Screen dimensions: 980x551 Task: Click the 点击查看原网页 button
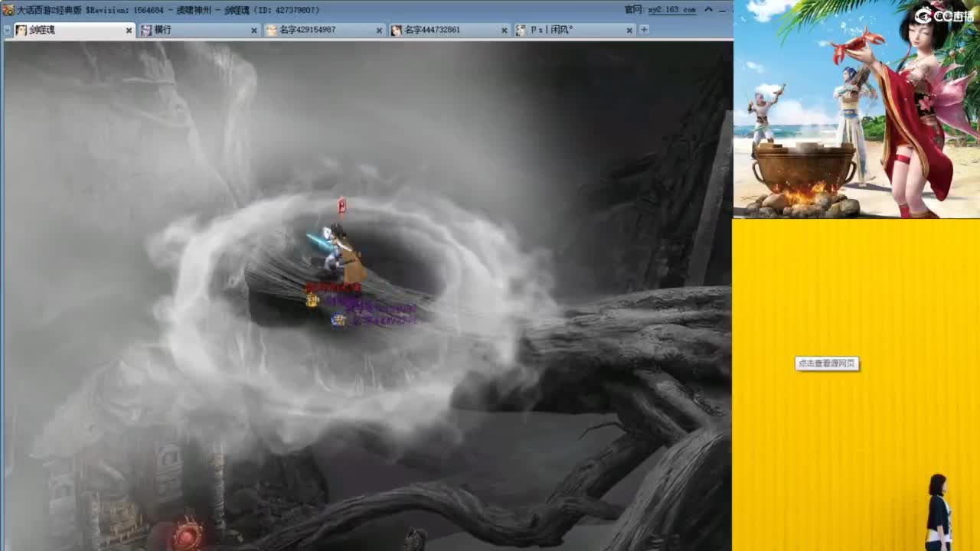coord(827,364)
